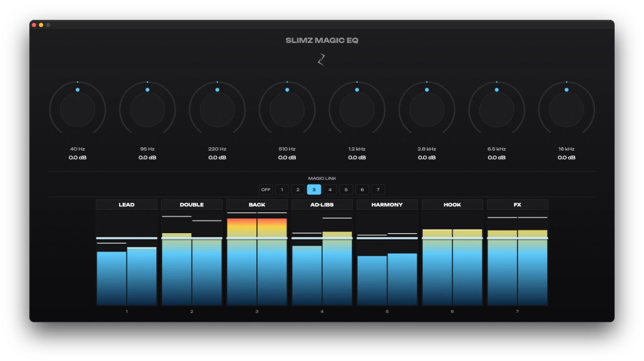The width and height of the screenshot is (644, 361).
Task: Click the DOUBLE channel level meter
Action: pos(192,258)
